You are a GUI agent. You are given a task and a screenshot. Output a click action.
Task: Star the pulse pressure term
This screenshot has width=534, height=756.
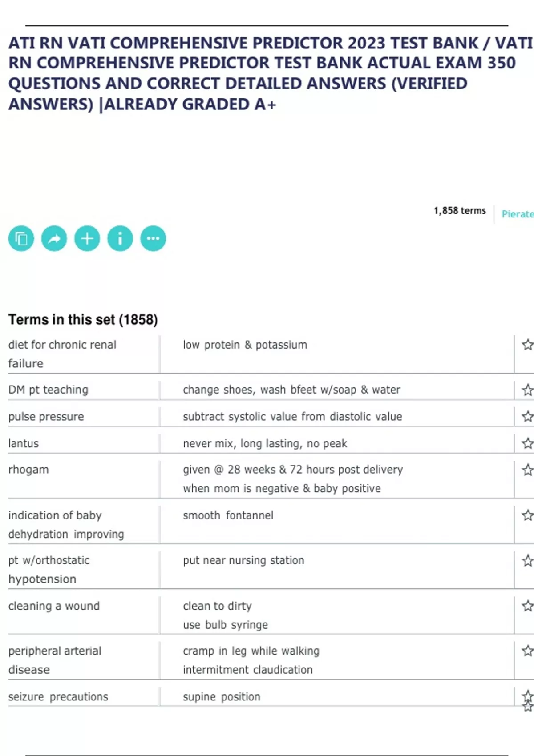527,417
